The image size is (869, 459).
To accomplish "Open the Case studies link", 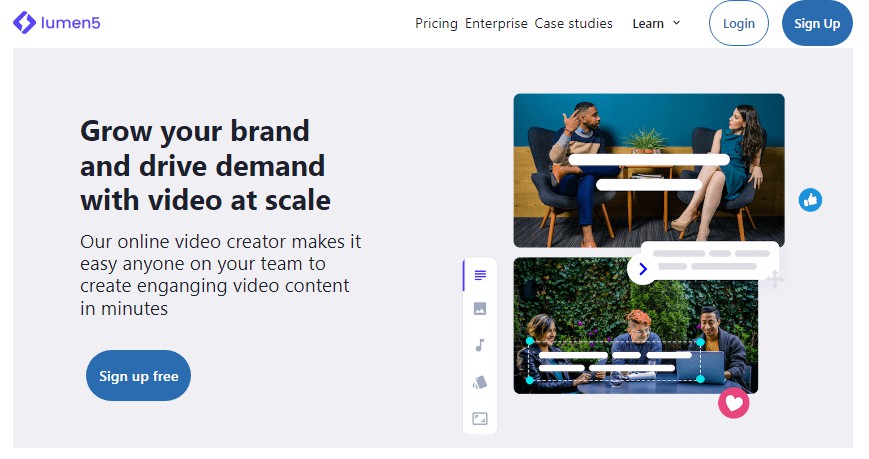I will [x=573, y=23].
